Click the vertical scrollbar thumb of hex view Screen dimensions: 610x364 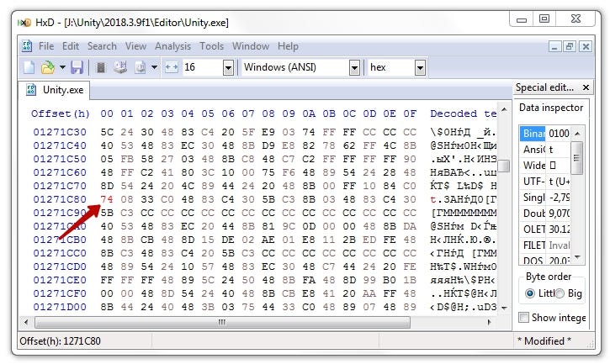tap(504, 166)
